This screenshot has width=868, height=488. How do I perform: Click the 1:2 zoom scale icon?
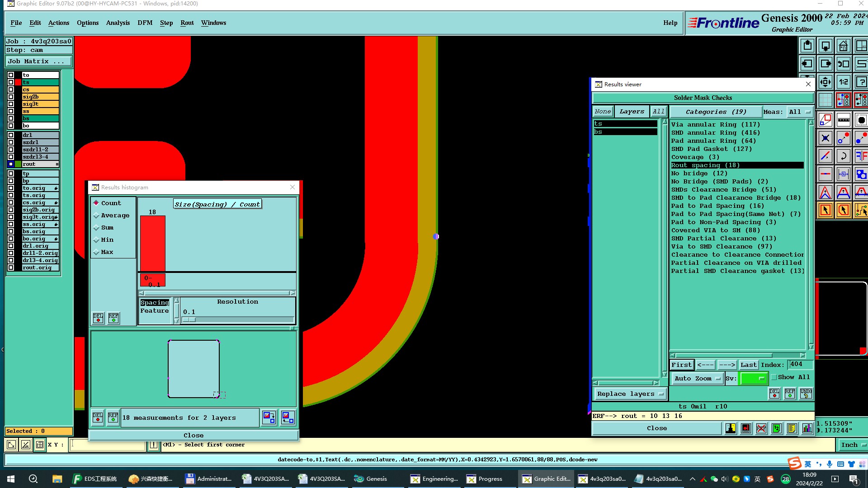[843, 82]
